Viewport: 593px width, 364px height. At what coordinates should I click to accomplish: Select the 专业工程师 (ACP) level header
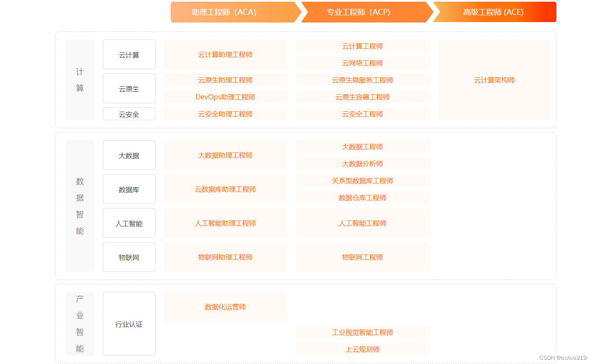367,12
